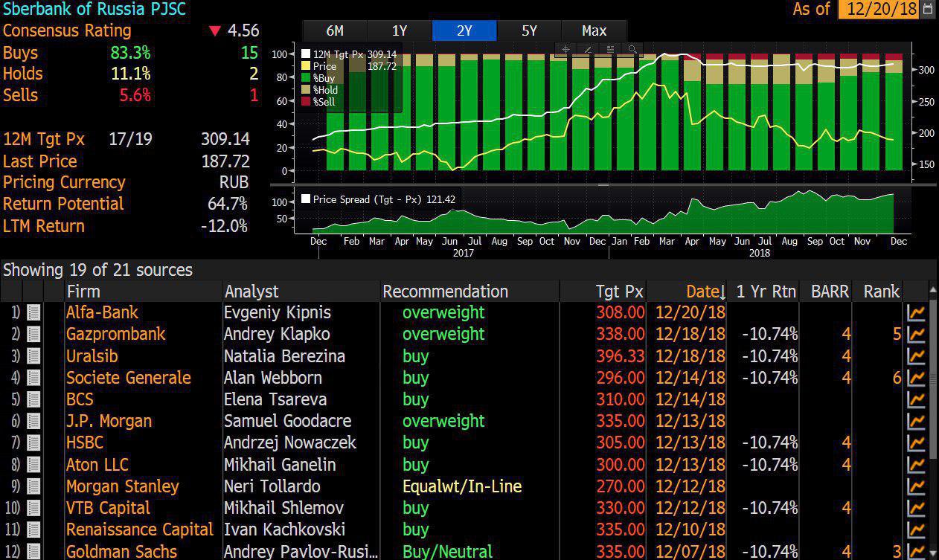Toggle the %Buy legend series
Screen dimensions: 939x560
tap(318, 78)
